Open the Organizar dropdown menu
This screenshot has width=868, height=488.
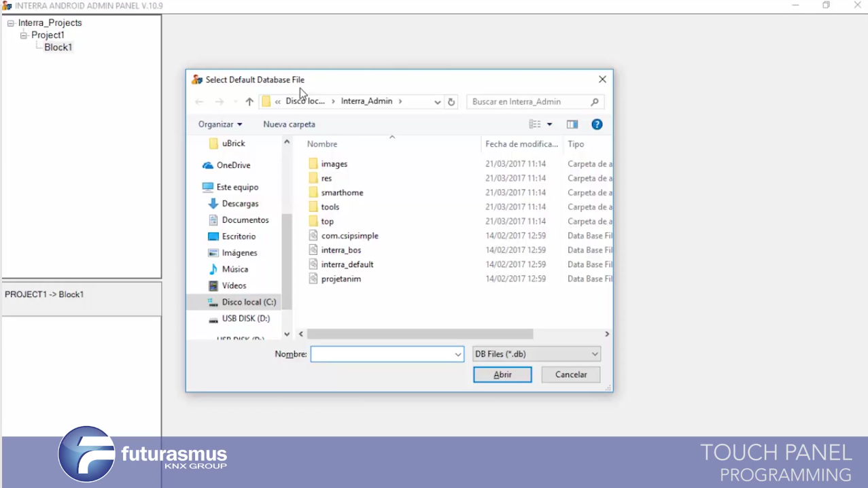(x=220, y=124)
